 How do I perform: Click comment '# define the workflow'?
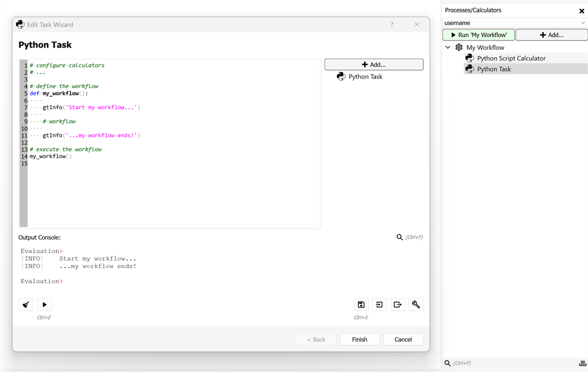point(64,86)
